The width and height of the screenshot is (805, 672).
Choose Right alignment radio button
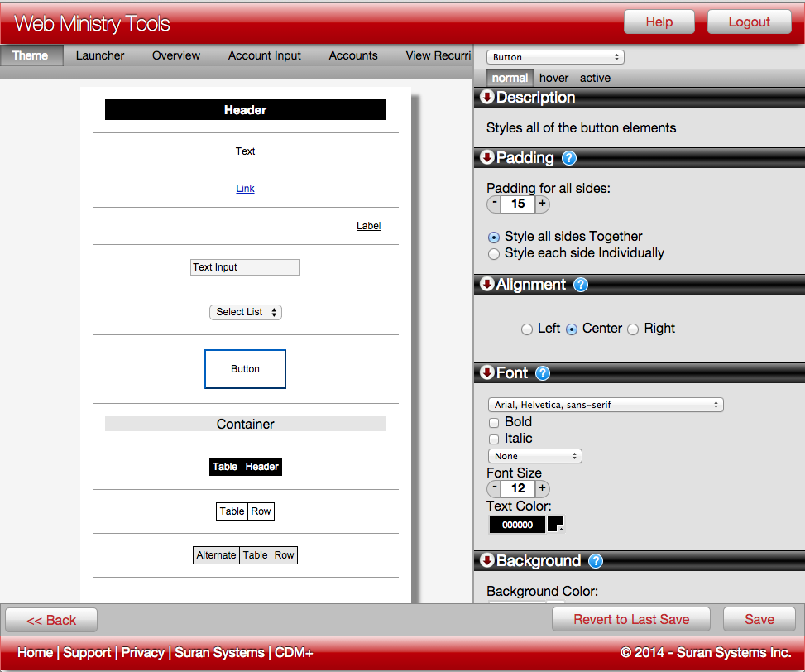[633, 329]
